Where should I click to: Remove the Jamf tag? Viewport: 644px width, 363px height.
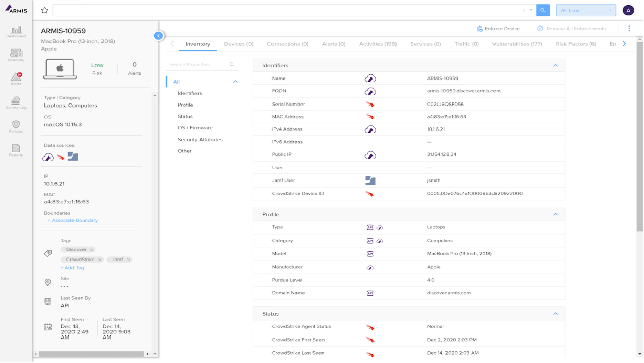click(x=129, y=260)
